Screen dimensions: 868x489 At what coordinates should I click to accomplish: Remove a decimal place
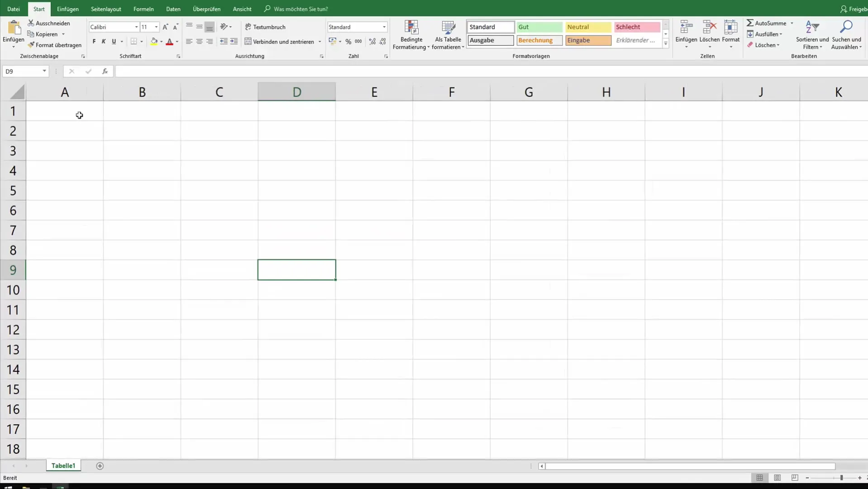click(x=383, y=41)
